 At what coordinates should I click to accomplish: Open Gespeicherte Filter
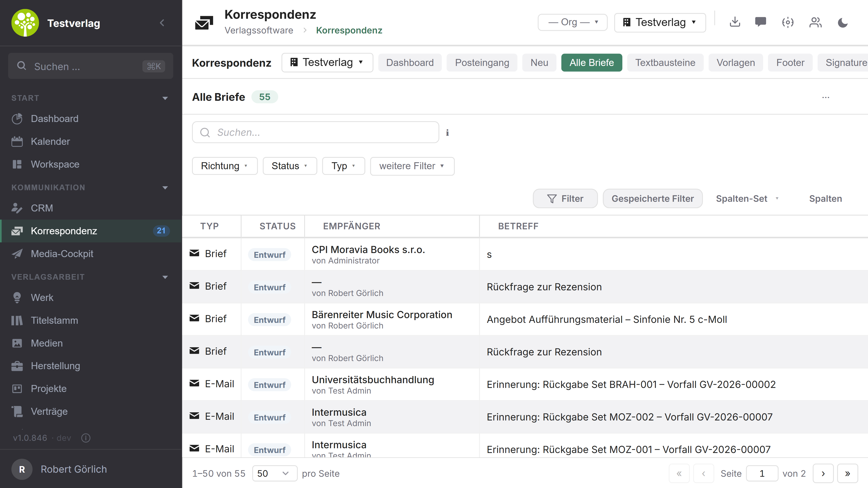[x=653, y=199]
